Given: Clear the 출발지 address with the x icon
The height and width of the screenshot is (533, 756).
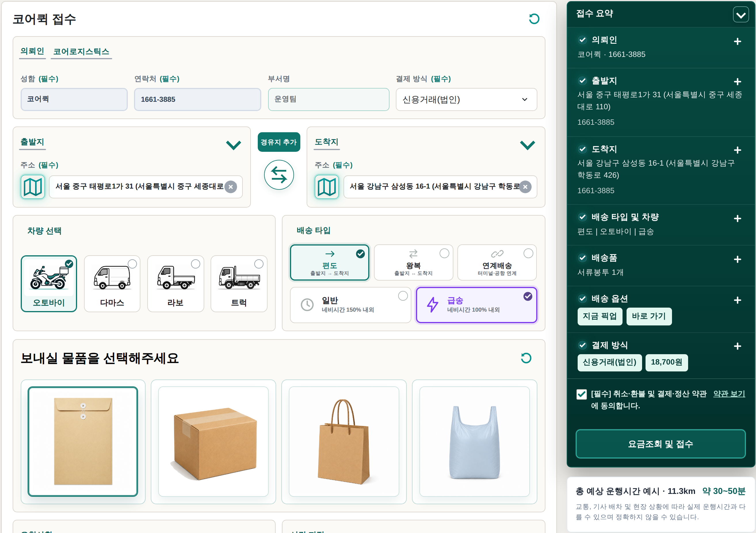Looking at the screenshot, I should [x=231, y=187].
